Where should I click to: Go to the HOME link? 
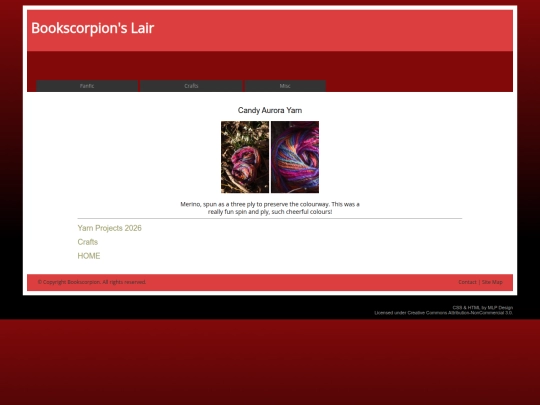[x=89, y=256]
